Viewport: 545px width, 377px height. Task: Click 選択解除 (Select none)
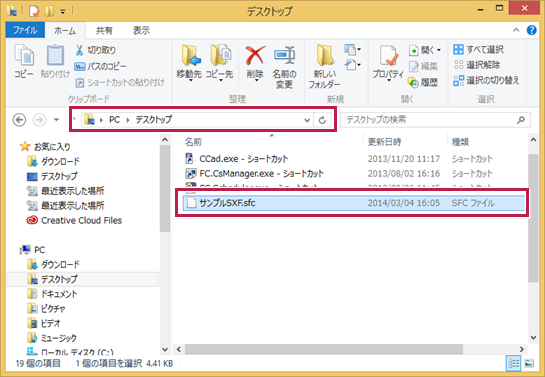477,65
